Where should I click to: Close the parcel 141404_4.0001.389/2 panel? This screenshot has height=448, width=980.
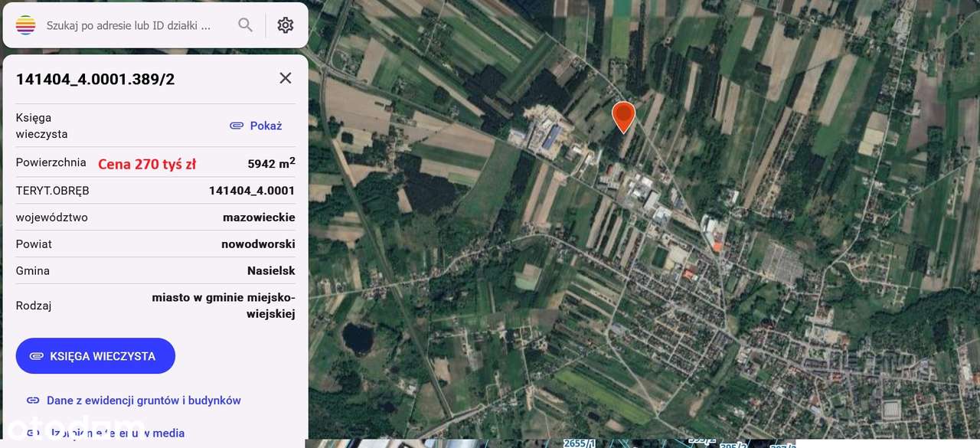point(286,78)
